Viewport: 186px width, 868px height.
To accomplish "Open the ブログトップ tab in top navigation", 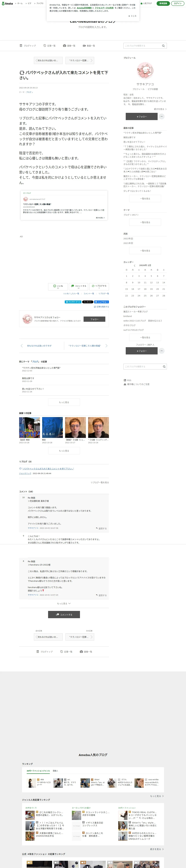I will pyautogui.click(x=28, y=46).
